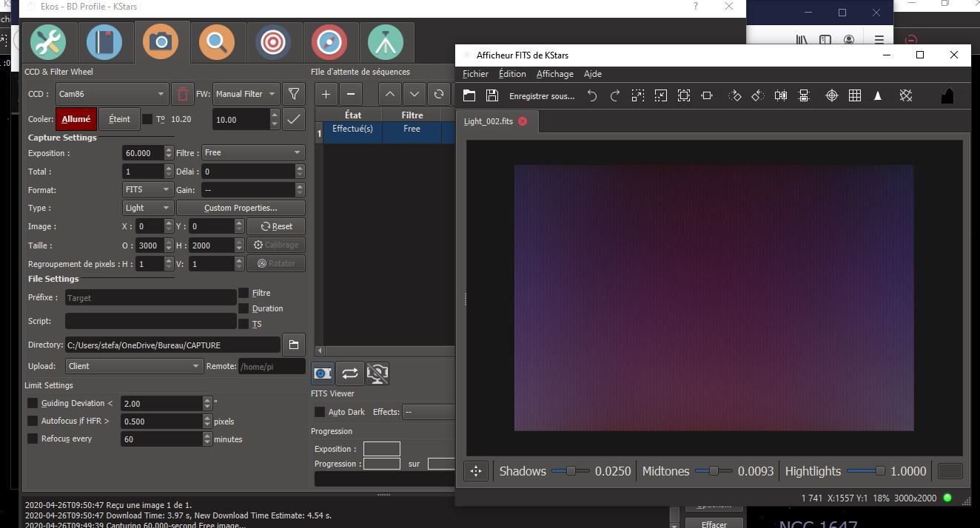Image resolution: width=980 pixels, height=528 pixels.
Task: Enable the Refocus every checkbox
Action: (x=33, y=439)
